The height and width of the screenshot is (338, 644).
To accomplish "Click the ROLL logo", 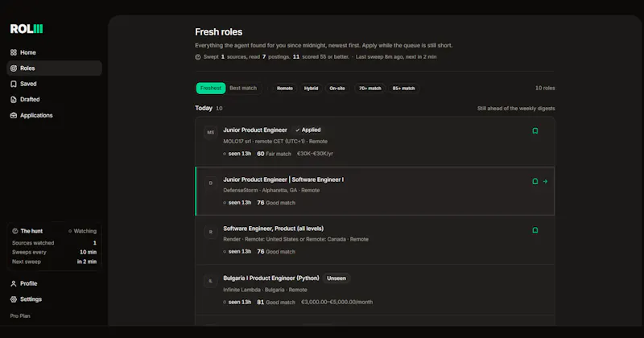I will tap(27, 29).
